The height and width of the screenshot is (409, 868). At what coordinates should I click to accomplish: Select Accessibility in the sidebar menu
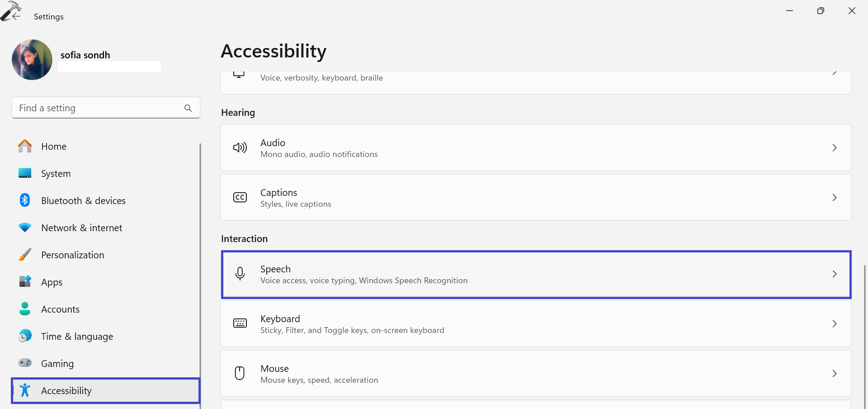(66, 391)
